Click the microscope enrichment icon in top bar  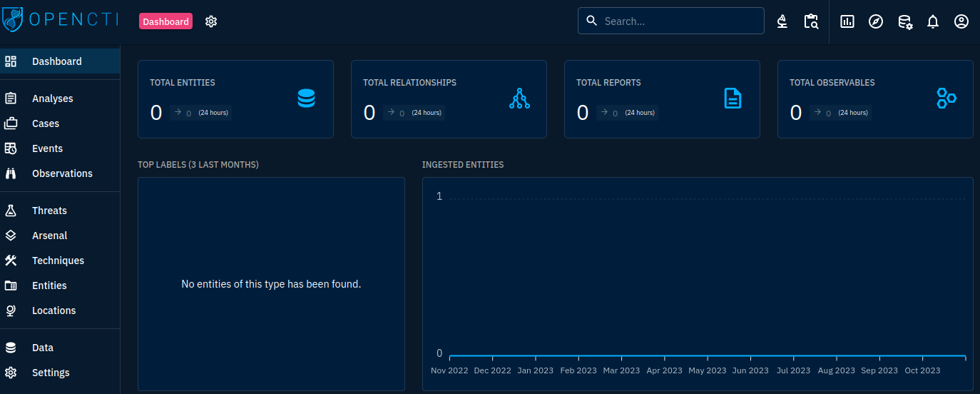[782, 21]
